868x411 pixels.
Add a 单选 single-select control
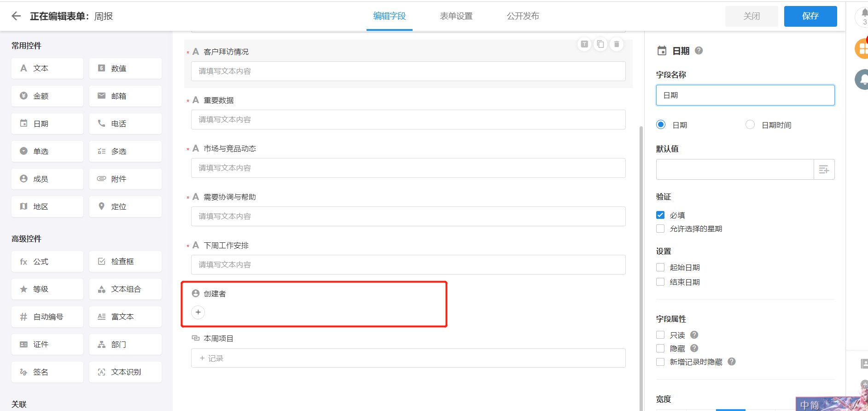click(x=47, y=151)
